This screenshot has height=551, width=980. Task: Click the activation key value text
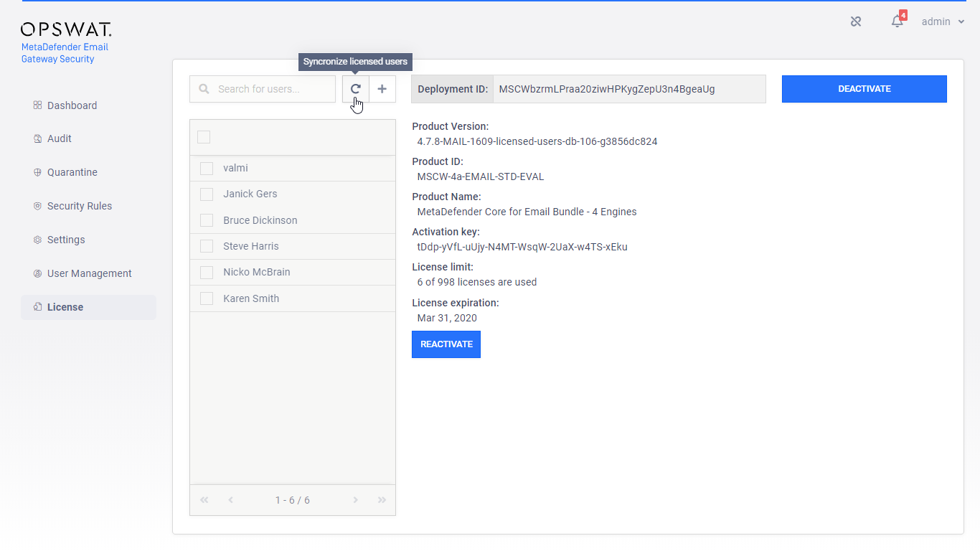coord(522,247)
